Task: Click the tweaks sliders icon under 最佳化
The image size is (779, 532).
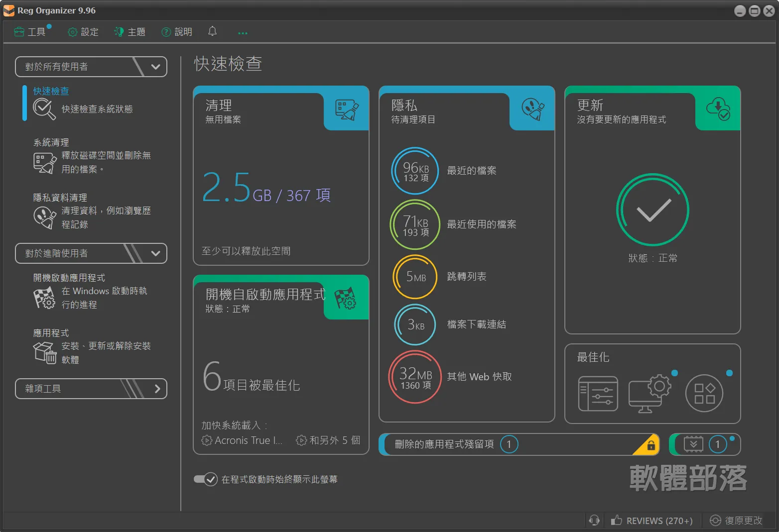Action: pyautogui.click(x=598, y=394)
